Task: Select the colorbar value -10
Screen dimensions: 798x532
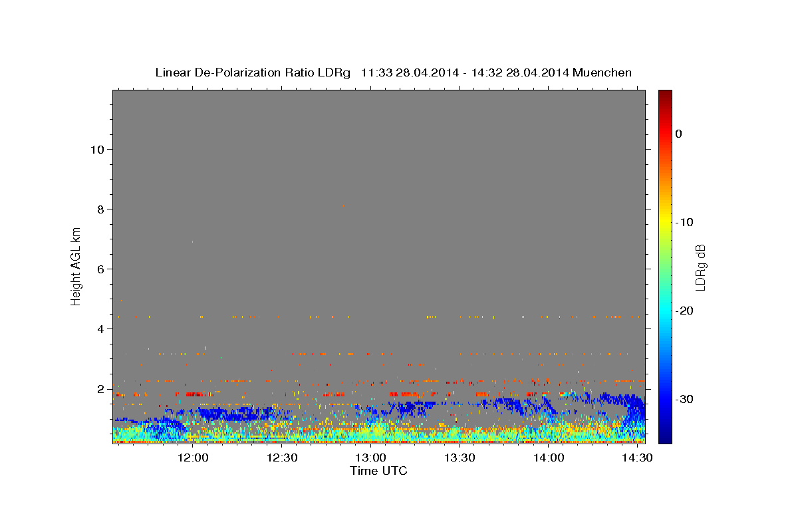Action: [685, 222]
